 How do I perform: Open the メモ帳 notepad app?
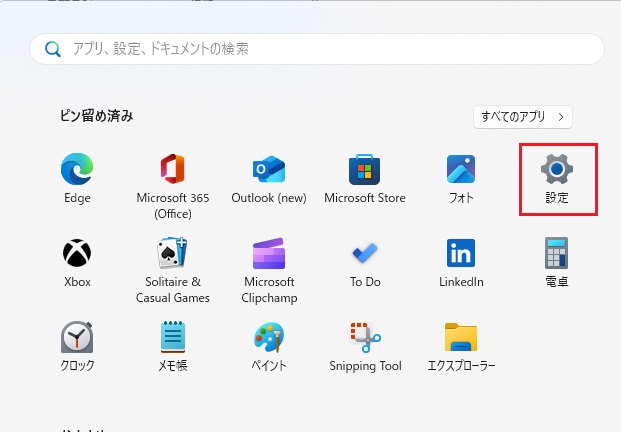(173, 337)
